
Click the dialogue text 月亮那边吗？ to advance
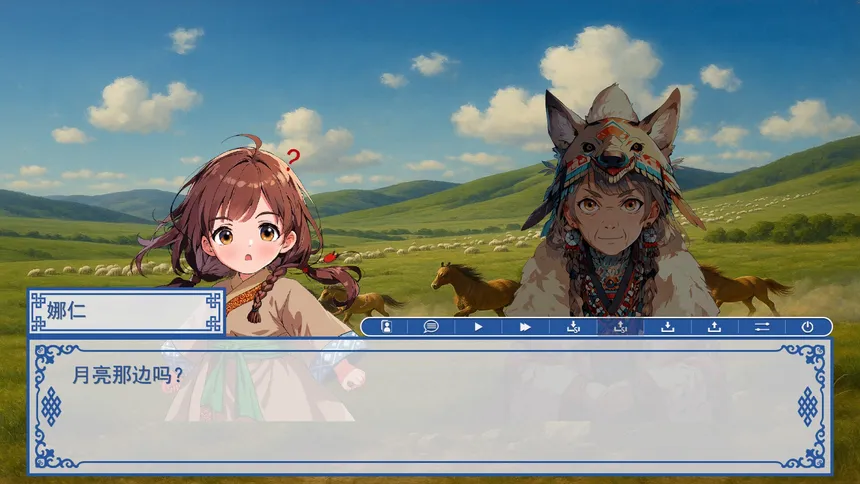pos(127,375)
